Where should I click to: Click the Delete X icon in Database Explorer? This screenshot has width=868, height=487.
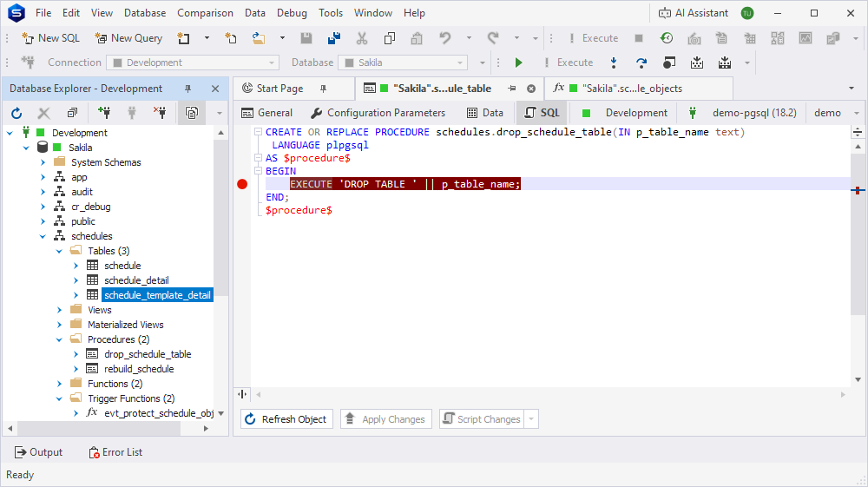point(43,113)
